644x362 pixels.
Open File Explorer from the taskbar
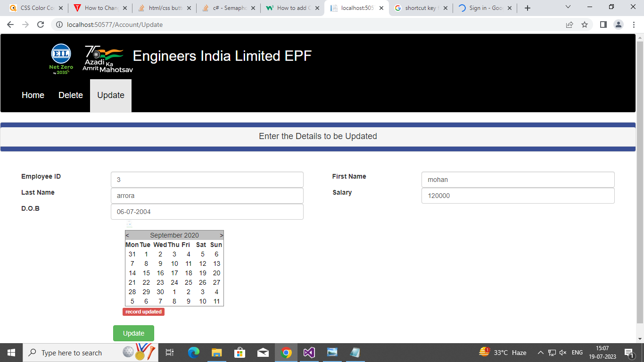(x=216, y=353)
